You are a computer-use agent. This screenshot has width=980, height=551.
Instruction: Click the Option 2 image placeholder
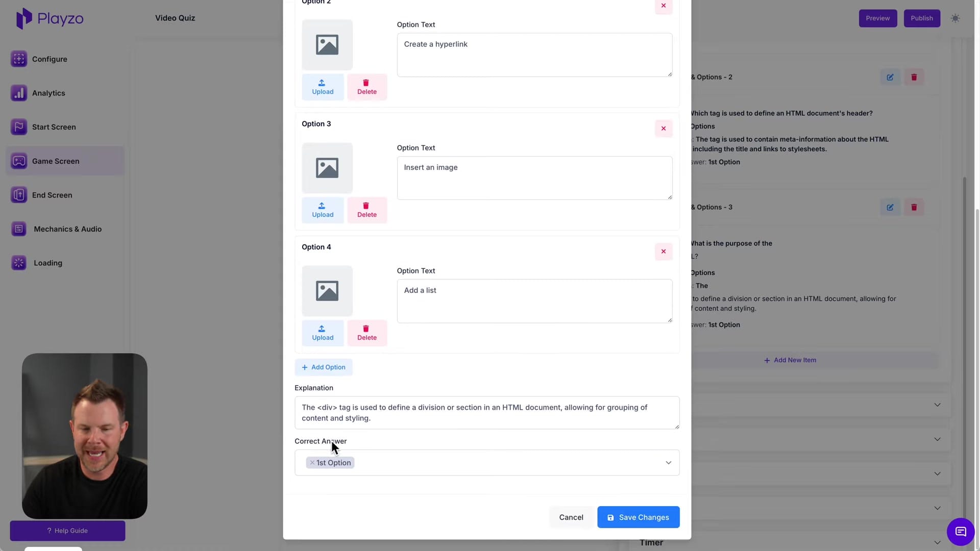(x=327, y=45)
